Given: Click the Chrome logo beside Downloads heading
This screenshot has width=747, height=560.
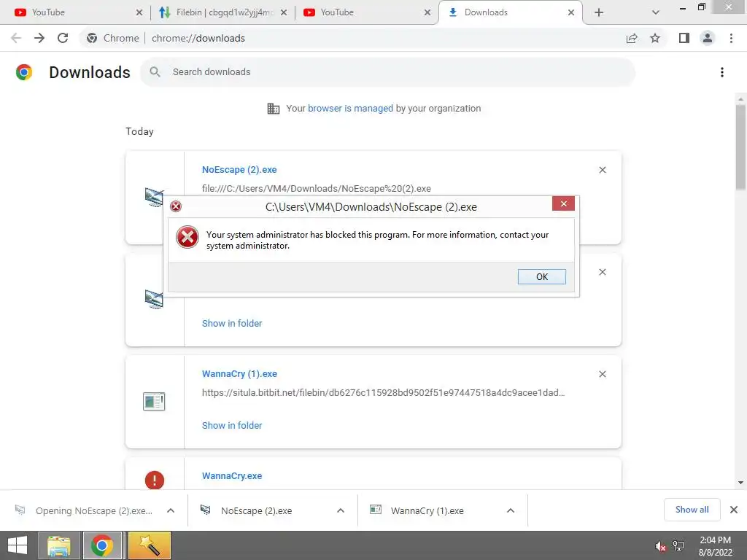Looking at the screenshot, I should [x=24, y=72].
